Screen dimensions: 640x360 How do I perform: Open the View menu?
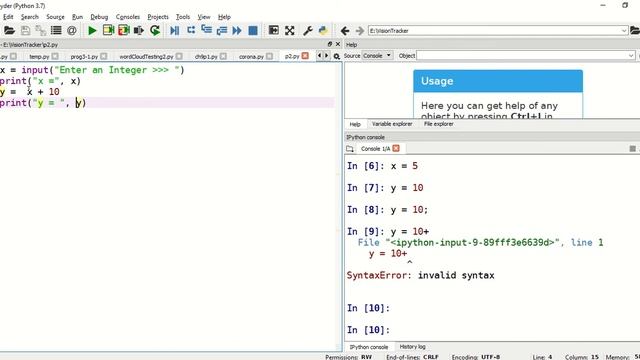tap(204, 17)
